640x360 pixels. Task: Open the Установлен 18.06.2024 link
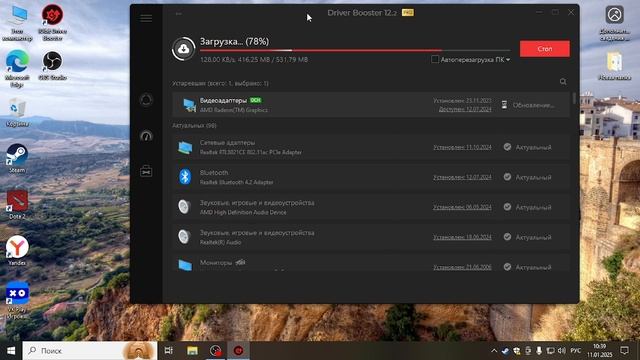(x=462, y=237)
